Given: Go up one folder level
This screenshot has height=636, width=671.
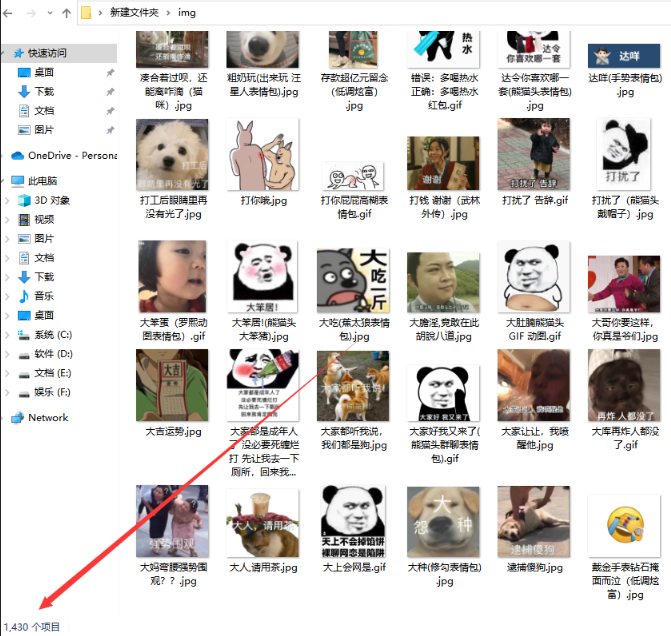Looking at the screenshot, I should [x=66, y=13].
